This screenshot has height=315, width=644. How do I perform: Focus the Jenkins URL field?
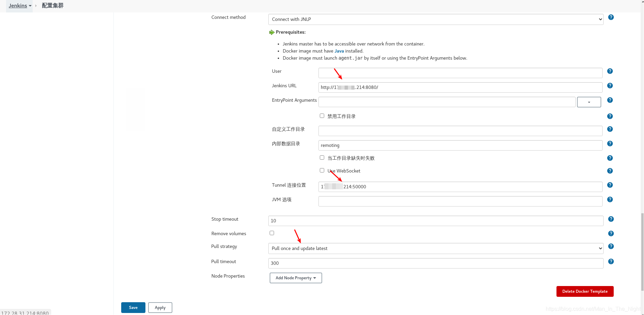[x=460, y=87]
